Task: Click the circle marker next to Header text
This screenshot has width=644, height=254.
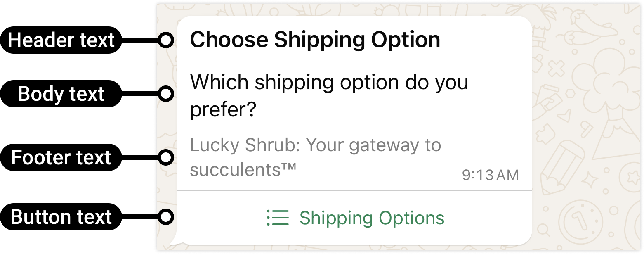Action: (x=166, y=40)
